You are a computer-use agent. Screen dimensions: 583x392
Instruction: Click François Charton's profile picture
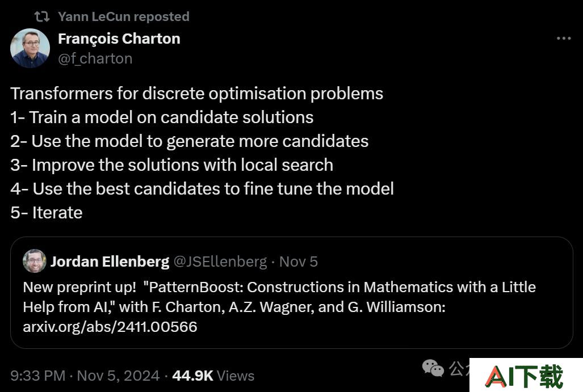pyautogui.click(x=30, y=48)
